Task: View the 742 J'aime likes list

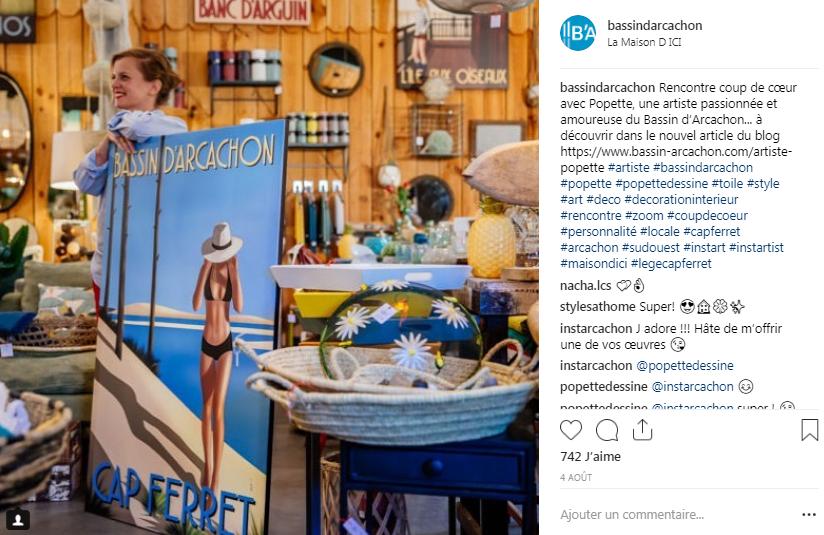Action: pyautogui.click(x=590, y=456)
